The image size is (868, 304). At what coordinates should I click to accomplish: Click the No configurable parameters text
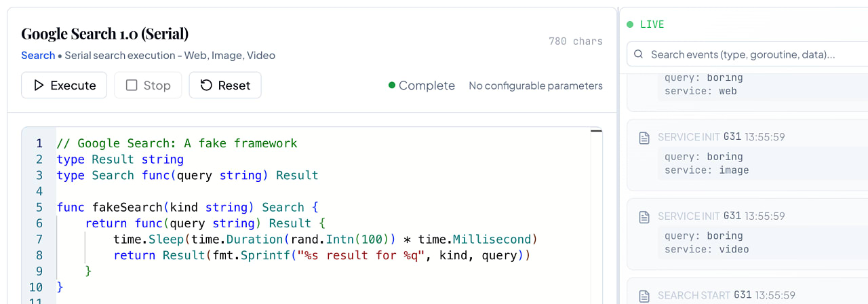536,85
